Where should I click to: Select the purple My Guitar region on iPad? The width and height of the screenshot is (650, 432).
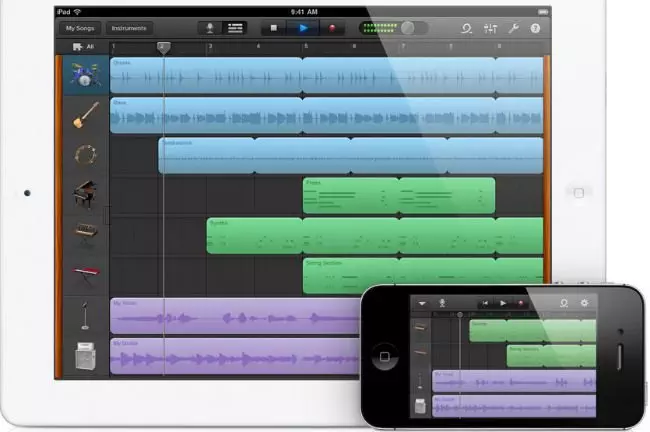235,356
